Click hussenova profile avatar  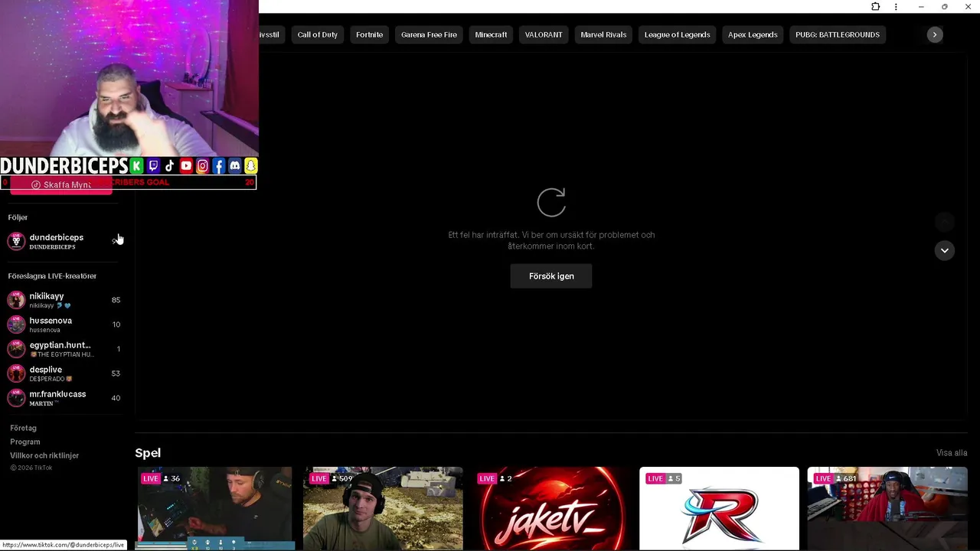pyautogui.click(x=16, y=324)
